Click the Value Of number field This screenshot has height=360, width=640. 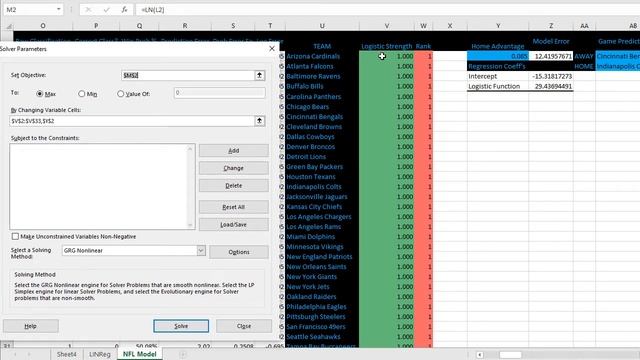coord(220,93)
